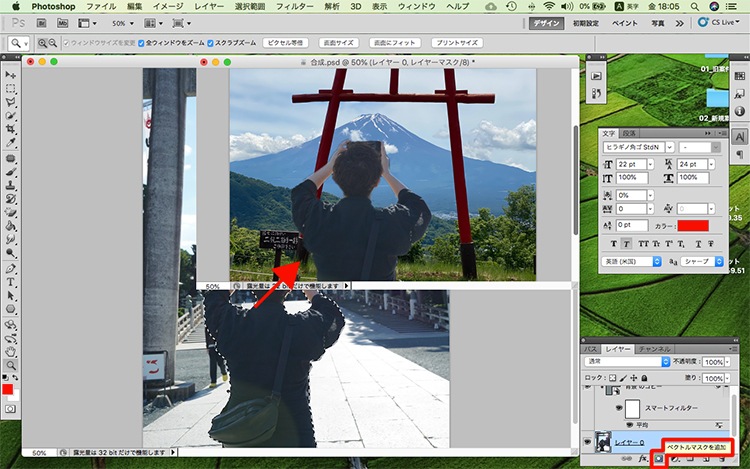Switch to the チャンネル tab
This screenshot has width=750, height=469.
655,349
